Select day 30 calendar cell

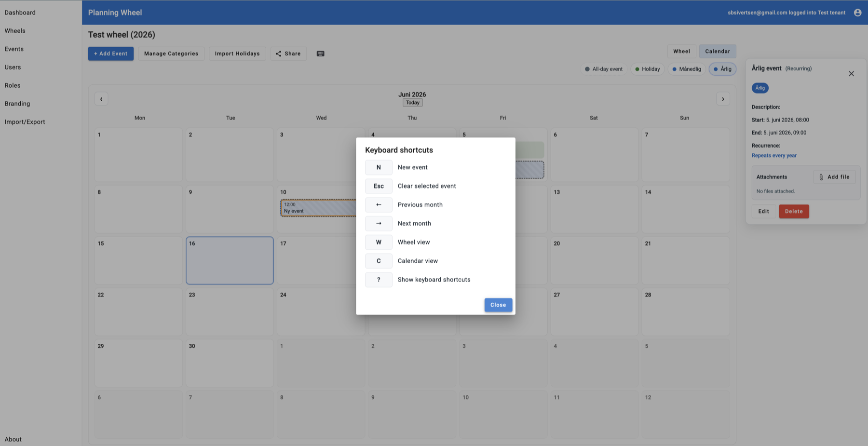(x=230, y=363)
